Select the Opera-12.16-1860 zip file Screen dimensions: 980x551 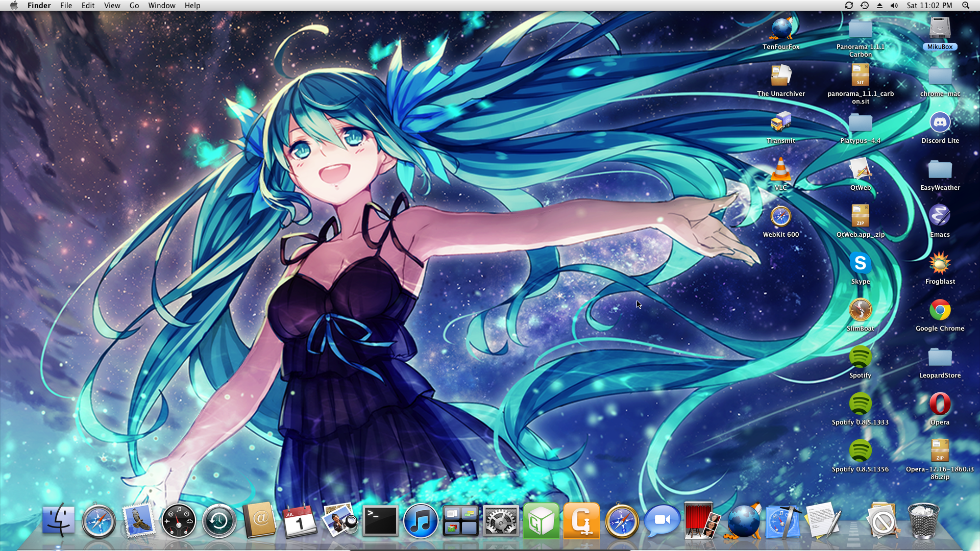940,451
